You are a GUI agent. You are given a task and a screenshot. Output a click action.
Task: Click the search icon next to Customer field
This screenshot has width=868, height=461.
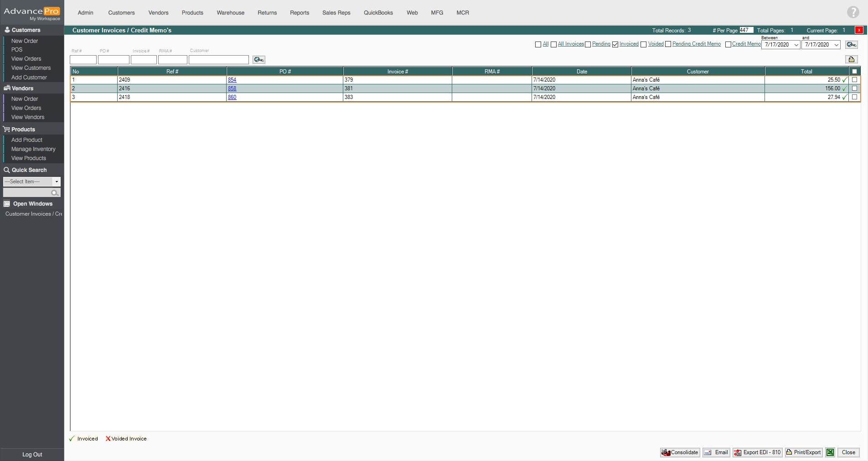pyautogui.click(x=259, y=60)
